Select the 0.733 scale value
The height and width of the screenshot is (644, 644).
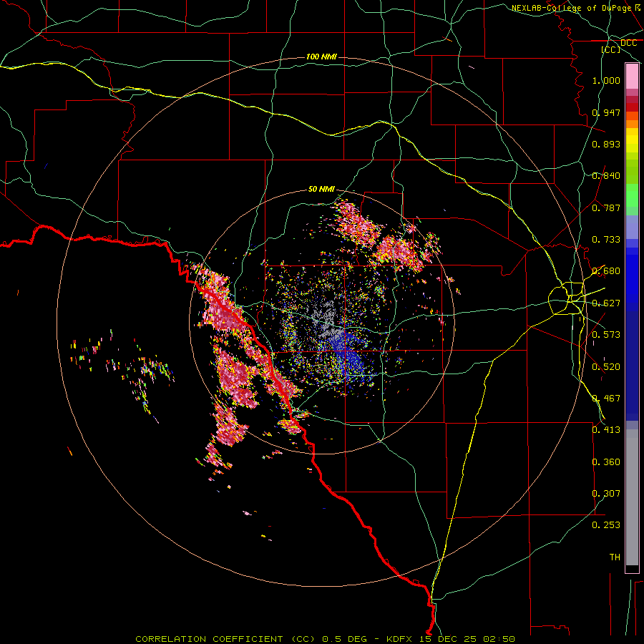(x=606, y=240)
